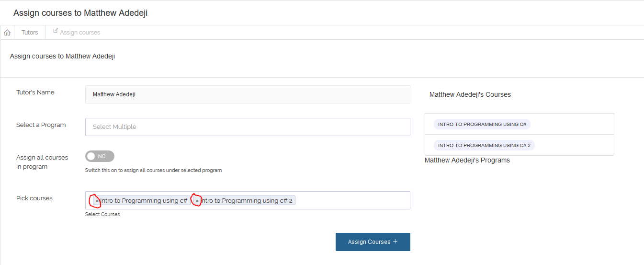
Task: Remove Intro to Programming using c# 2 tag
Action: [x=197, y=201]
